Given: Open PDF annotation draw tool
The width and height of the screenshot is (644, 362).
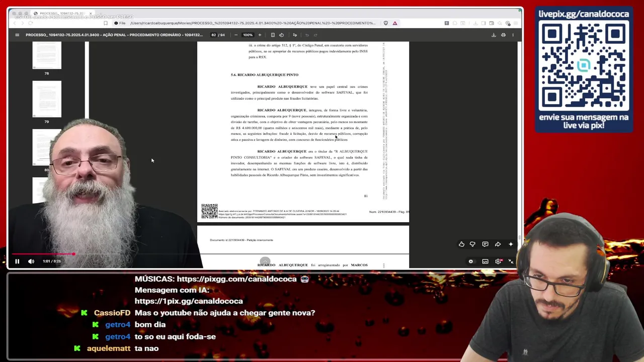Looking at the screenshot, I should [295, 35].
